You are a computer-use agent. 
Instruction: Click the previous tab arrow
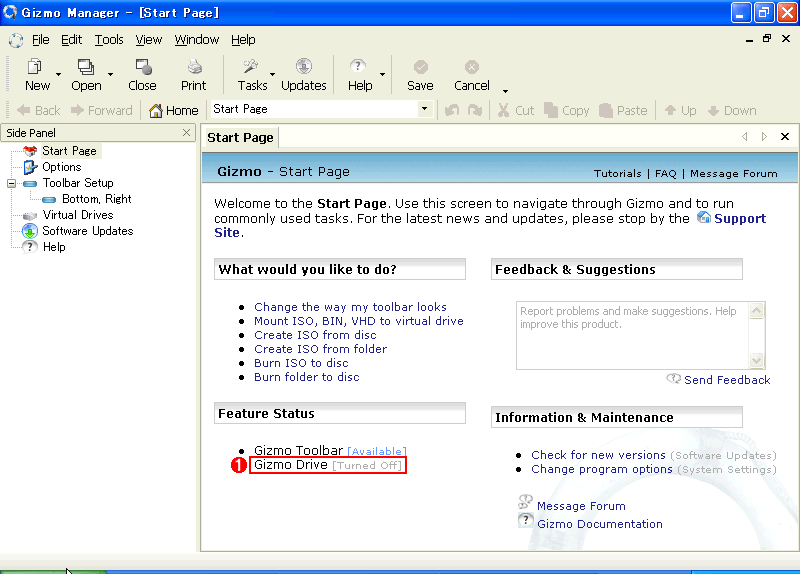coord(745,136)
